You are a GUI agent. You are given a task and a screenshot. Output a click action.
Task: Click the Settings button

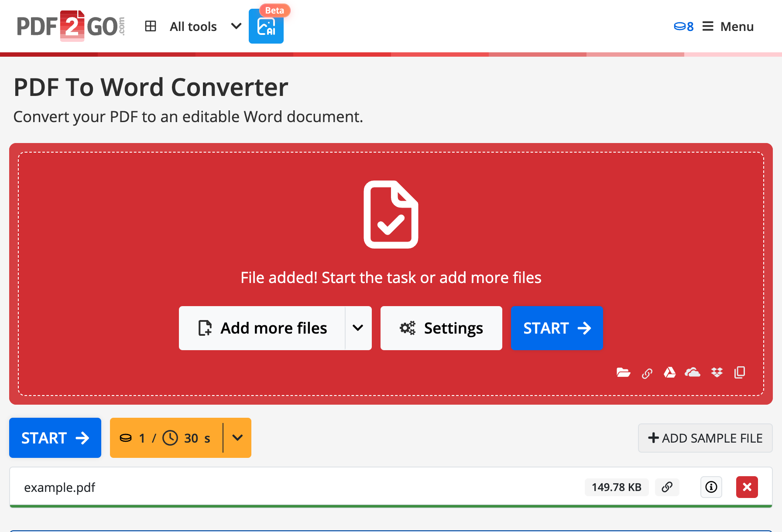441,328
